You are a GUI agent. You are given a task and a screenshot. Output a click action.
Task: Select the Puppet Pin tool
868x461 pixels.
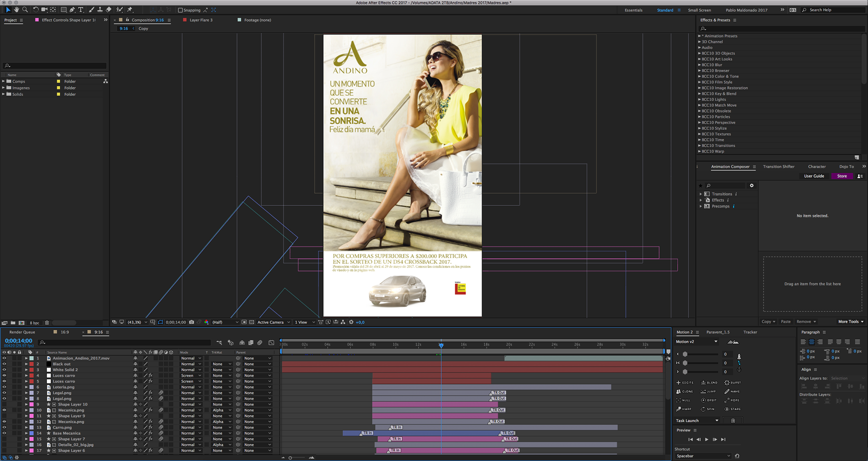[130, 10]
